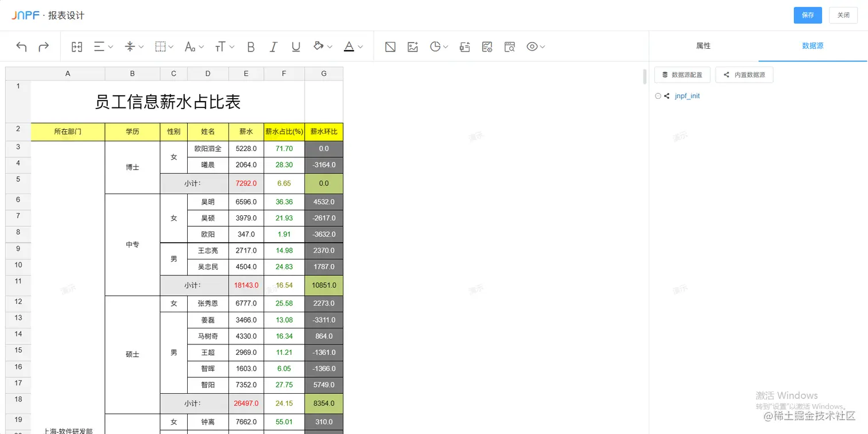Open the jnpf_init data source link

[687, 96]
